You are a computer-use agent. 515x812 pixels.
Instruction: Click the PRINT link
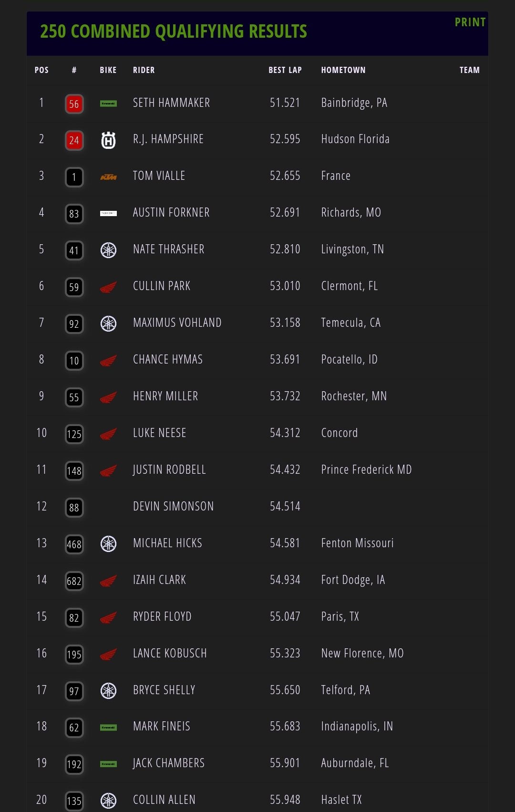pos(470,22)
